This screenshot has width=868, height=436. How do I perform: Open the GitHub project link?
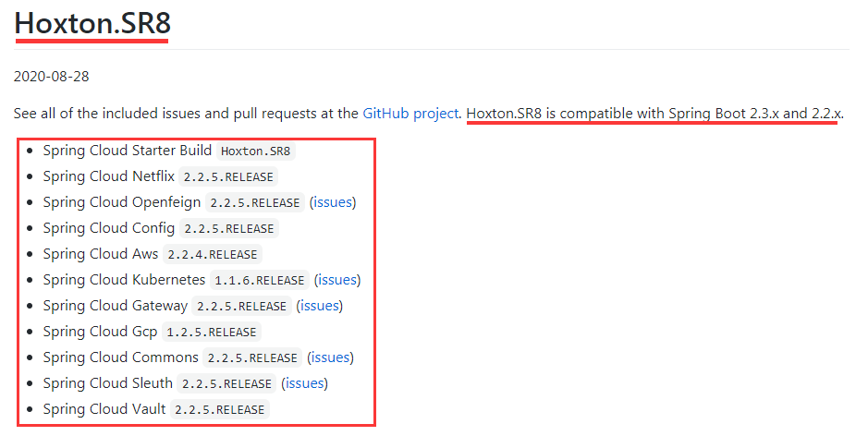click(x=410, y=114)
